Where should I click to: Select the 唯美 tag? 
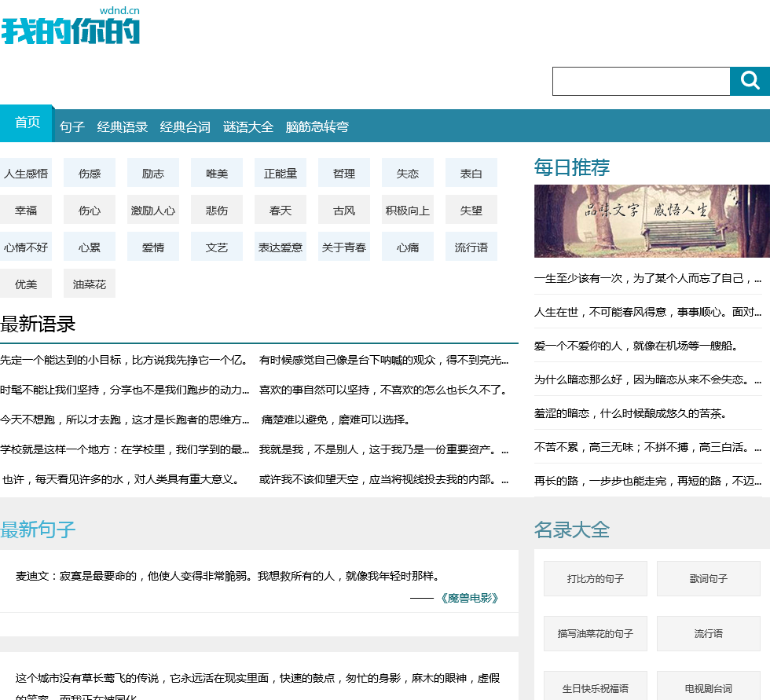(217, 174)
